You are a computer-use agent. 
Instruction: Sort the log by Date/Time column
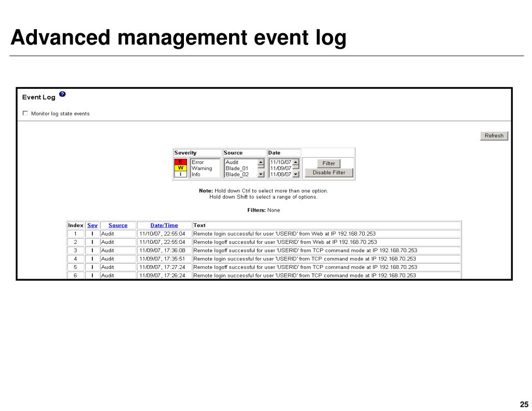pyautogui.click(x=164, y=225)
